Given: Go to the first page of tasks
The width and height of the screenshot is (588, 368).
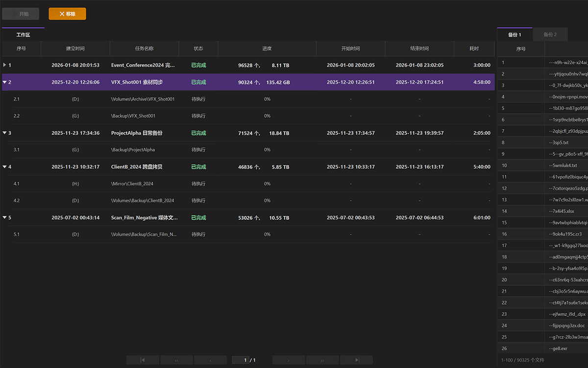Looking at the screenshot, I should click(x=143, y=360).
